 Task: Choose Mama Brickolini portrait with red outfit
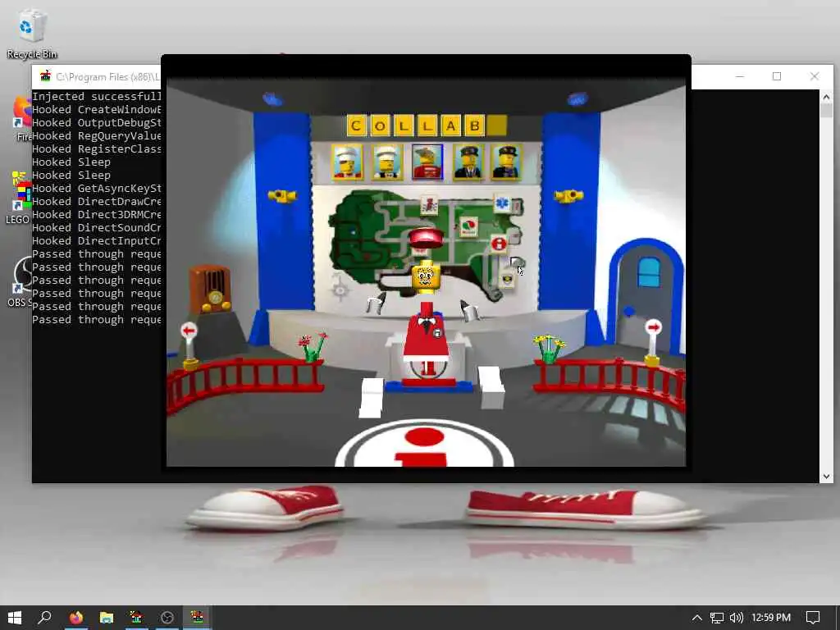tap(347, 162)
